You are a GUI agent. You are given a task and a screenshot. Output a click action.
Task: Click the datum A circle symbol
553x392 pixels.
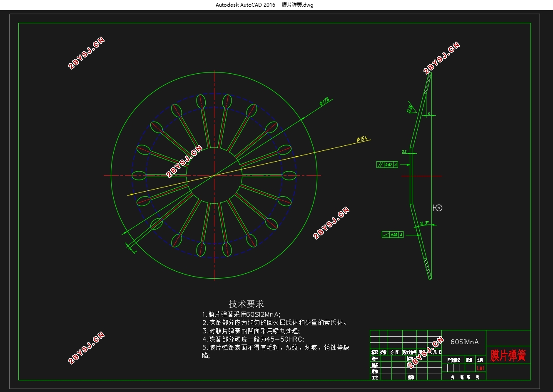(x=439, y=208)
